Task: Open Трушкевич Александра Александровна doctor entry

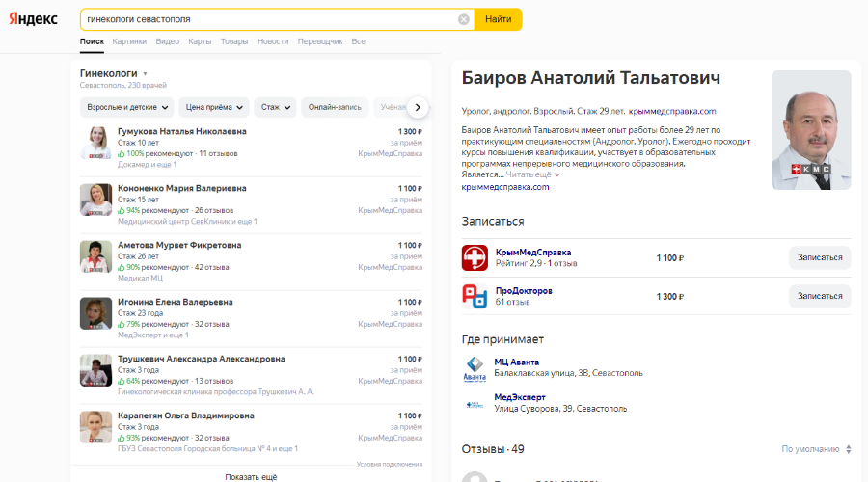Action: [201, 360]
